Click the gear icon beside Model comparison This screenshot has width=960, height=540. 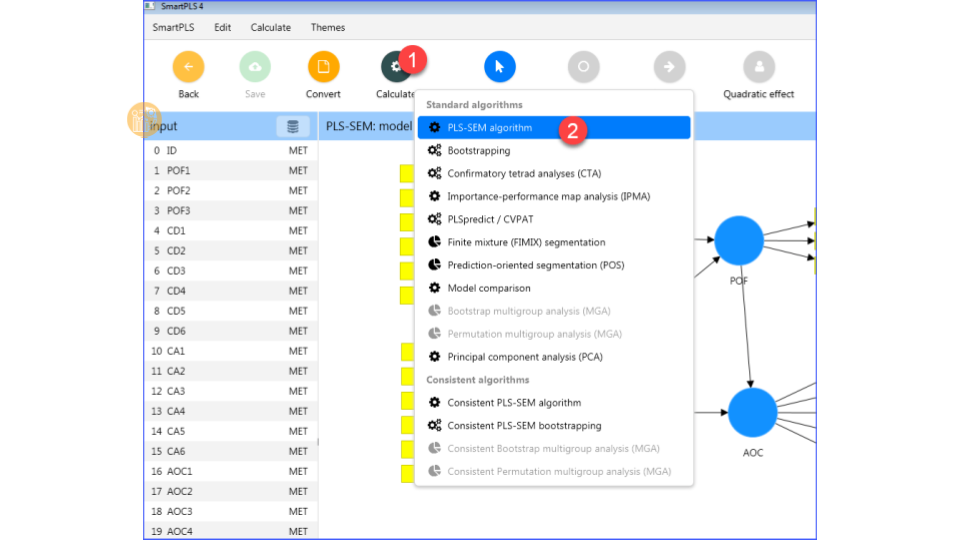tap(434, 288)
